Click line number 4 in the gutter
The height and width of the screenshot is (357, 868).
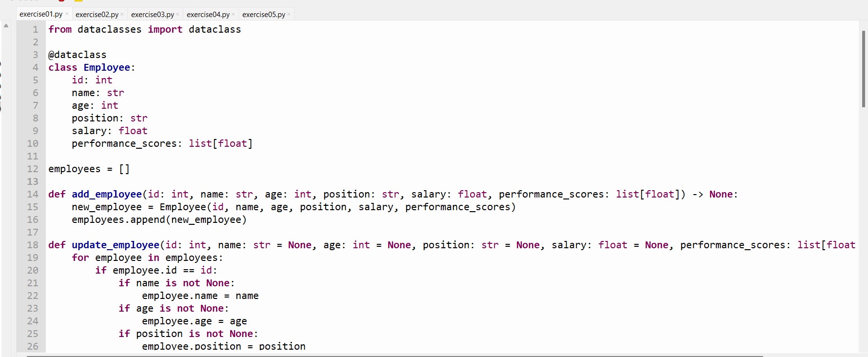point(35,67)
